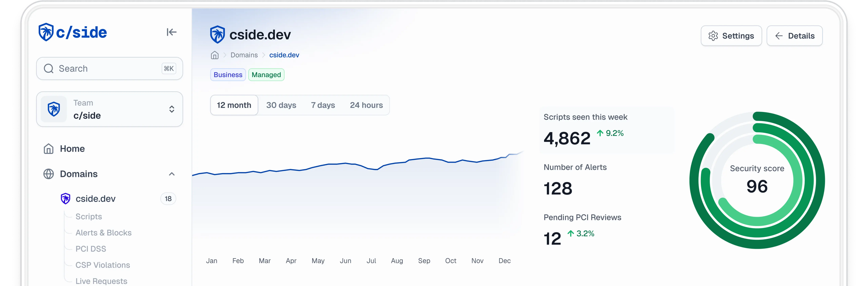Screen dimensions: 868x286
Task: Click the Jan axis label
Action: 212,261
